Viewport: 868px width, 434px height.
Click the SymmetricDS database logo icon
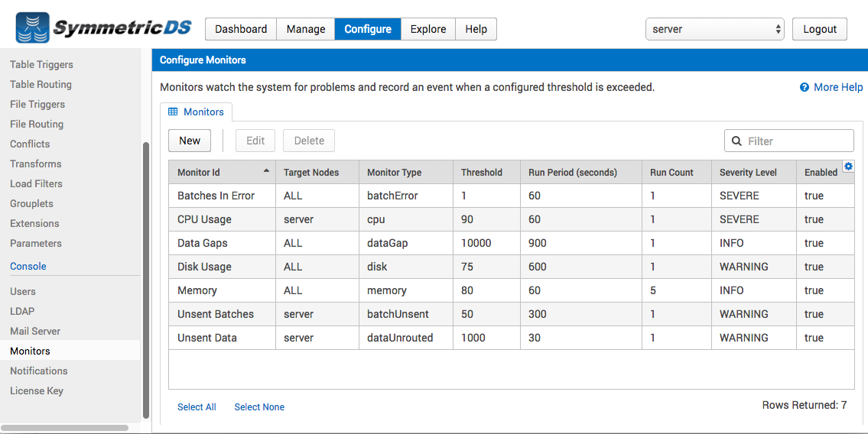[x=32, y=28]
